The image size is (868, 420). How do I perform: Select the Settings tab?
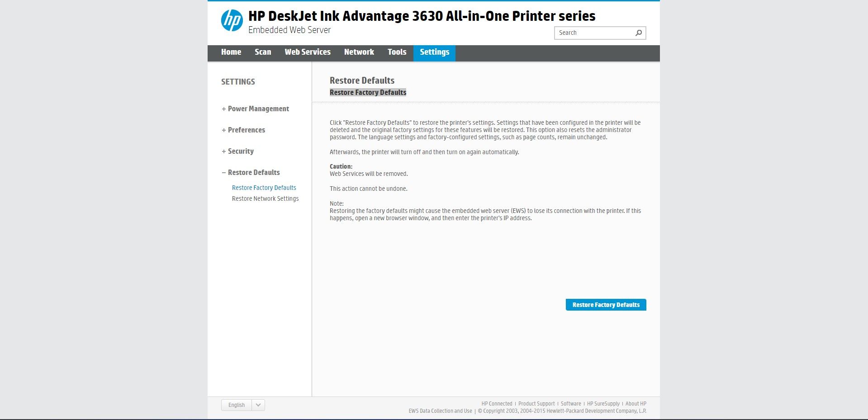click(x=434, y=53)
